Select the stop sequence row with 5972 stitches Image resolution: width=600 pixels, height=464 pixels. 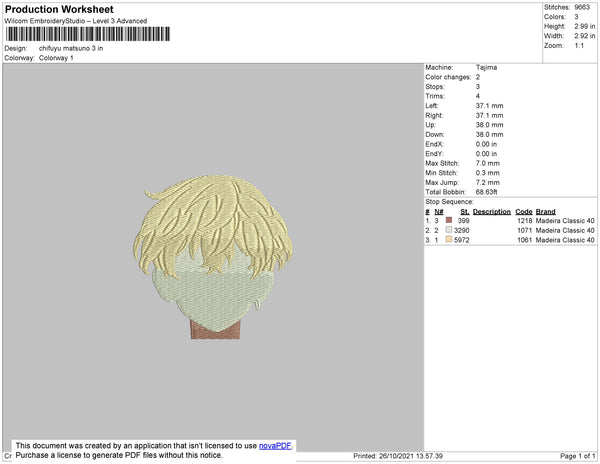coord(510,240)
